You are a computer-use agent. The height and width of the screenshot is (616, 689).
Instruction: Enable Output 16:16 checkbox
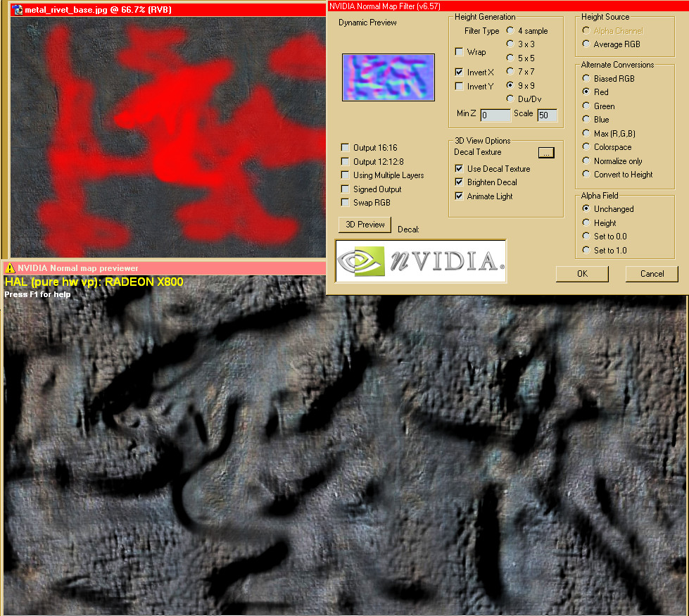(x=346, y=147)
